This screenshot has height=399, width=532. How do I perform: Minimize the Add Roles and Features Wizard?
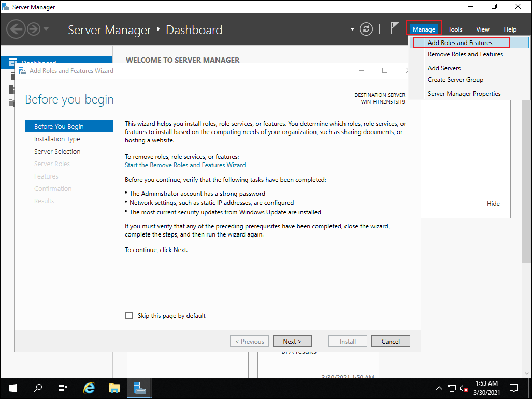tap(362, 70)
